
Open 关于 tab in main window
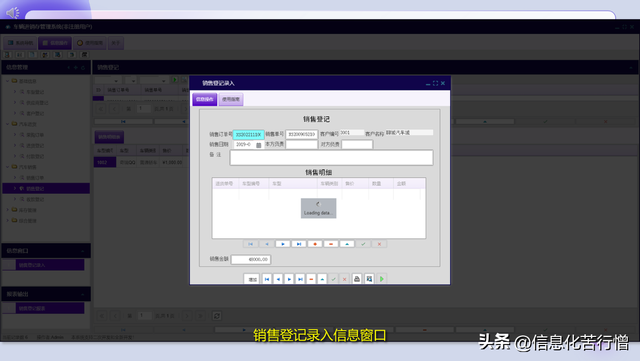click(x=116, y=43)
